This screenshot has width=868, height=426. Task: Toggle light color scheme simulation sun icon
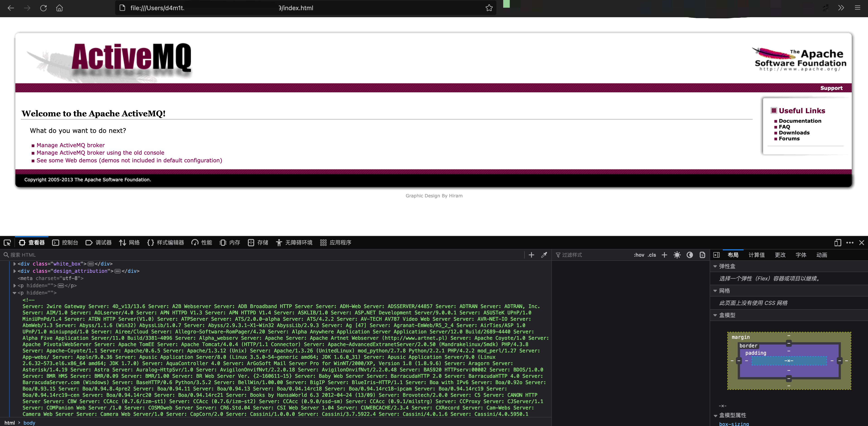677,255
